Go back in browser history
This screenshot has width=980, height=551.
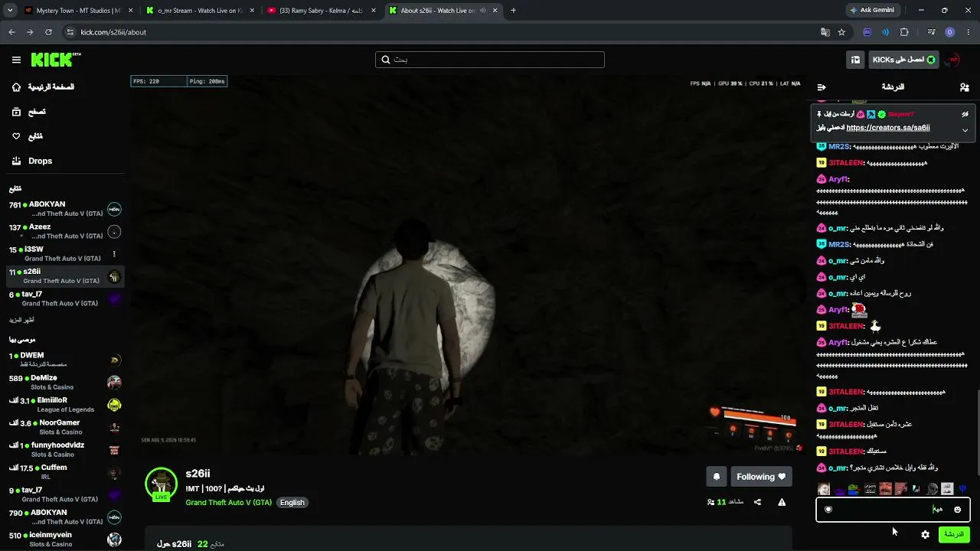coord(11,32)
